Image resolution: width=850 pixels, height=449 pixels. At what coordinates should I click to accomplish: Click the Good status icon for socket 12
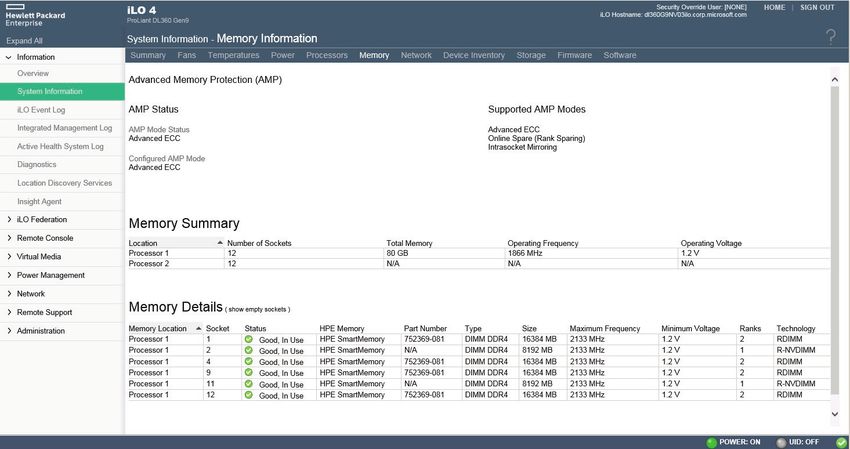[x=249, y=395]
